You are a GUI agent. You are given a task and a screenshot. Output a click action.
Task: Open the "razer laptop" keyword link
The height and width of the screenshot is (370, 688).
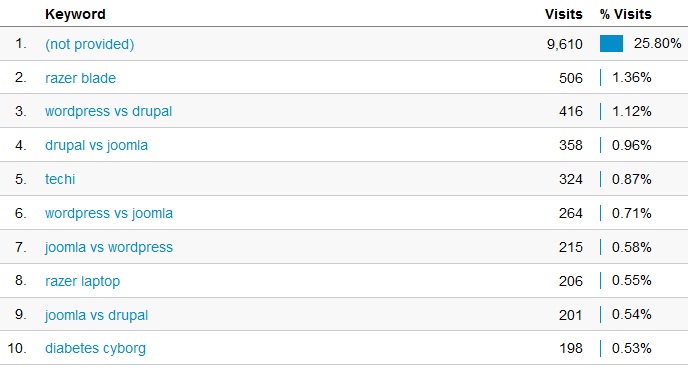pos(82,281)
